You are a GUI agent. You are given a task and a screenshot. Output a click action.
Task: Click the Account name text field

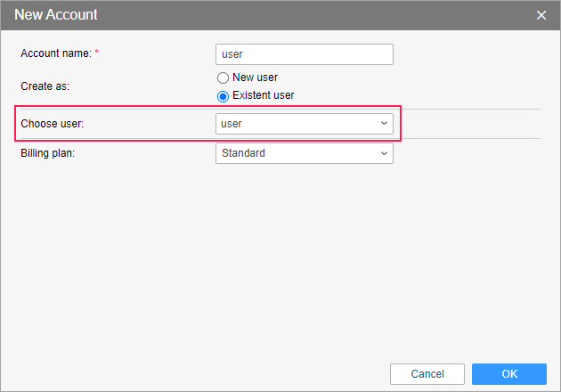[304, 54]
